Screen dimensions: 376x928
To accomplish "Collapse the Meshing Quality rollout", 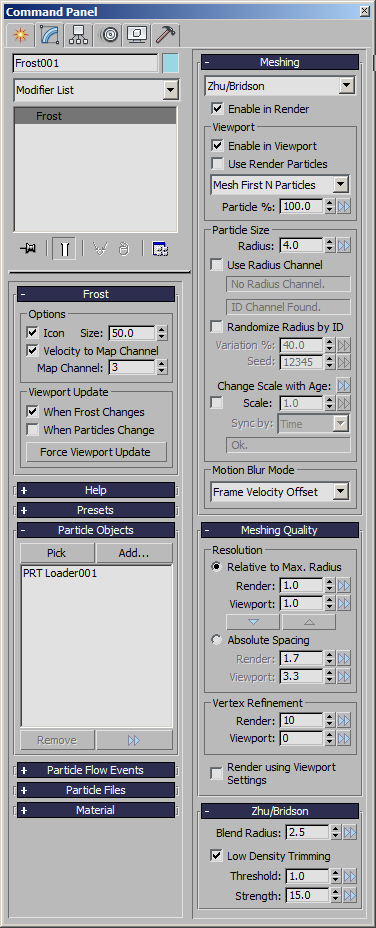I will 280,530.
